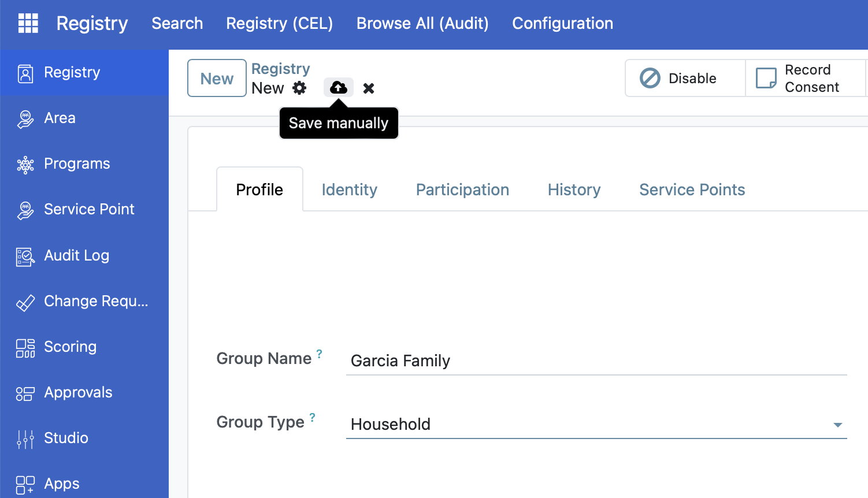Open the gear actions menu beside New
868x498 pixels.
299,88
